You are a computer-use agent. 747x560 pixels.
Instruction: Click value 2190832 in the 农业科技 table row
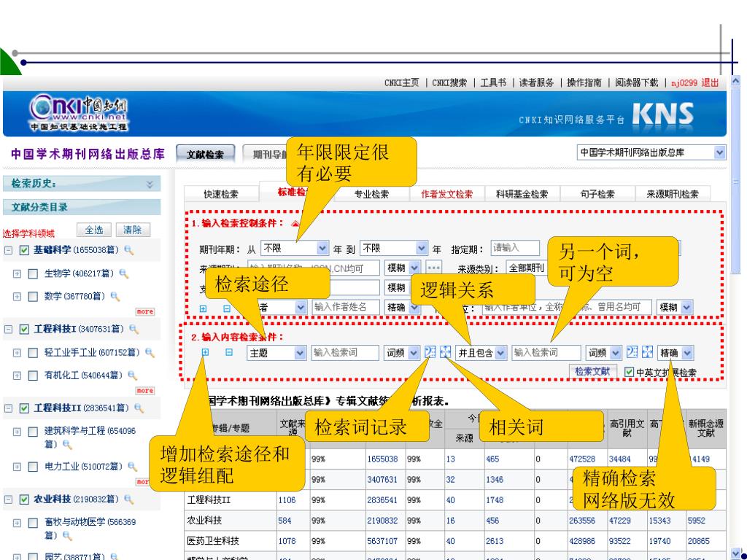coord(382,521)
